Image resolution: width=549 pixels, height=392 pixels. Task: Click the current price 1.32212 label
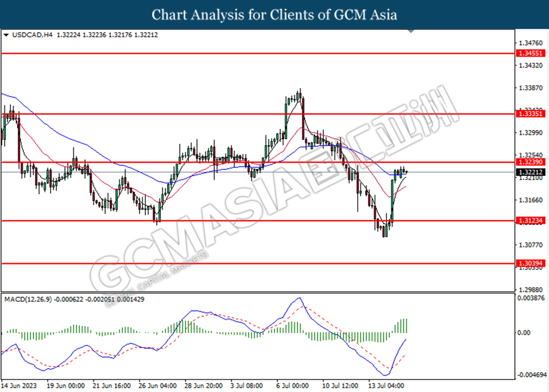530,172
